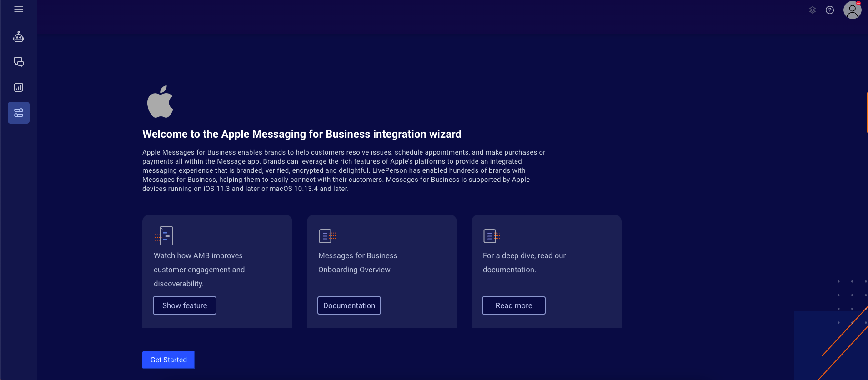Image resolution: width=868 pixels, height=380 pixels.
Task: Click the icon above 'Messages for Business'
Action: [x=327, y=236]
